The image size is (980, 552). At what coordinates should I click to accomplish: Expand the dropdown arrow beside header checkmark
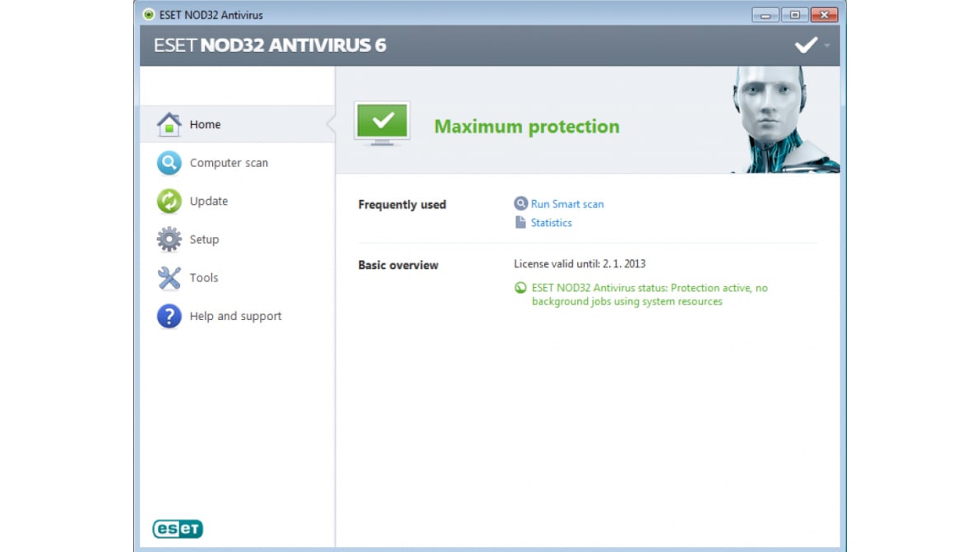827,45
